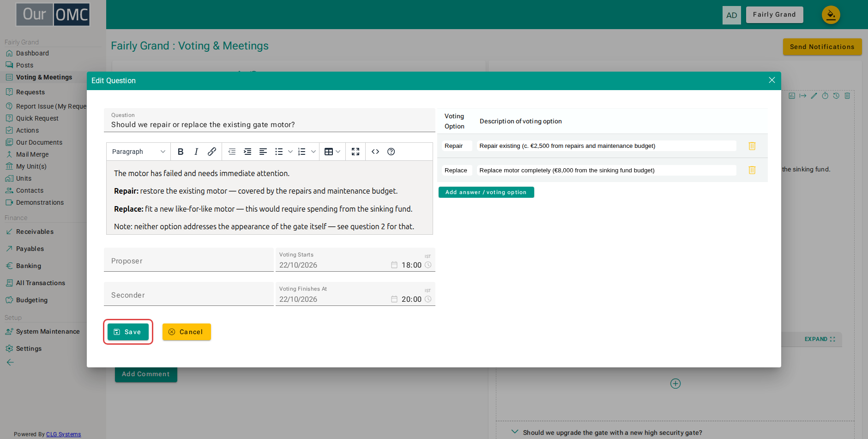Open Requests in the sidebar menu
Screen dimensions: 868x439
click(30, 92)
